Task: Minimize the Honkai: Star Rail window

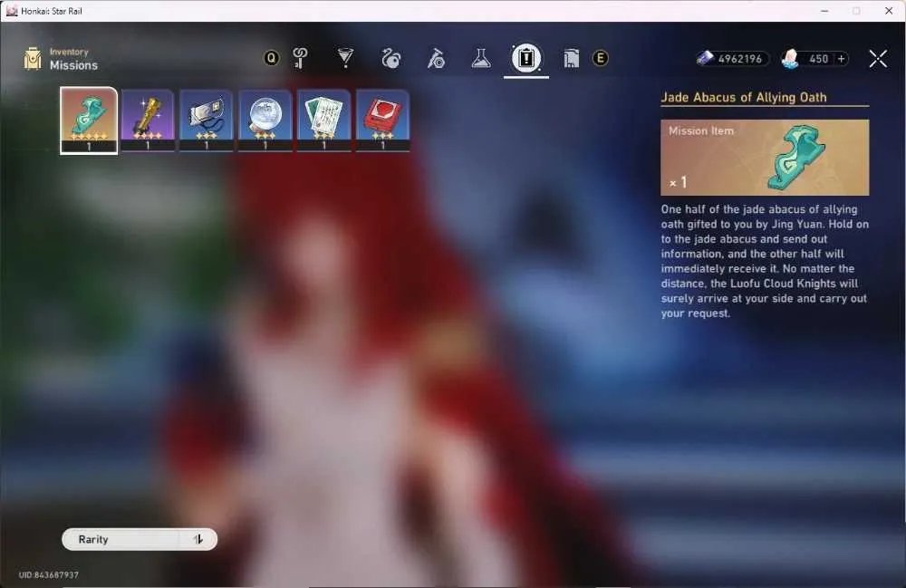Action: [824, 11]
